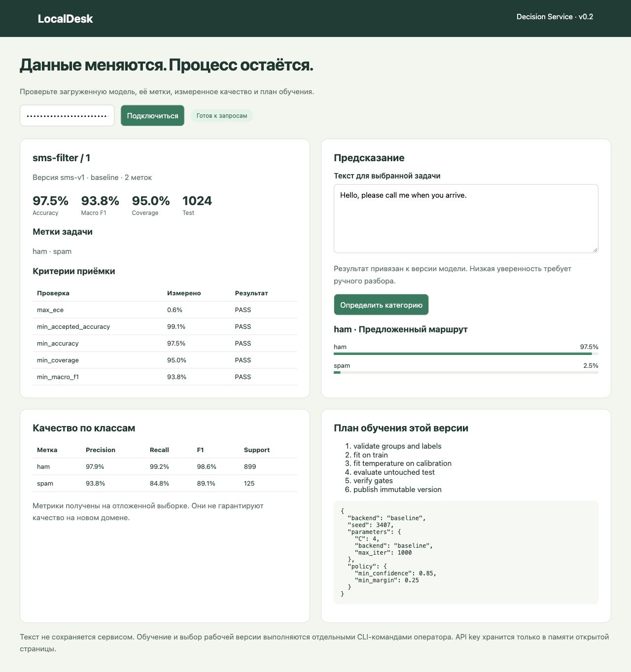631x672 pixels.
Task: Click the spam support count 125
Action: pos(249,484)
